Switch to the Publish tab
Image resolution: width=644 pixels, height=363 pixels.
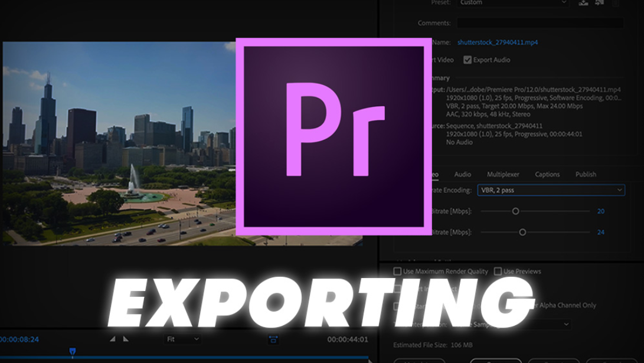point(586,175)
